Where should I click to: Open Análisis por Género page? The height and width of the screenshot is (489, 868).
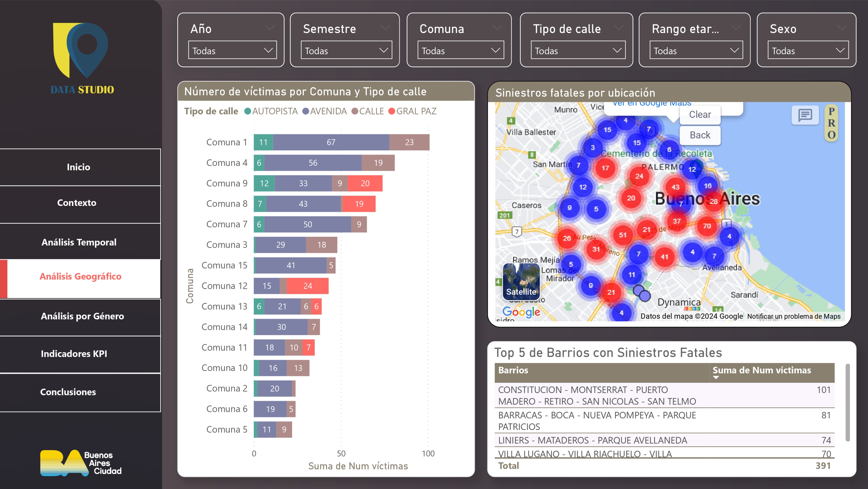80,317
